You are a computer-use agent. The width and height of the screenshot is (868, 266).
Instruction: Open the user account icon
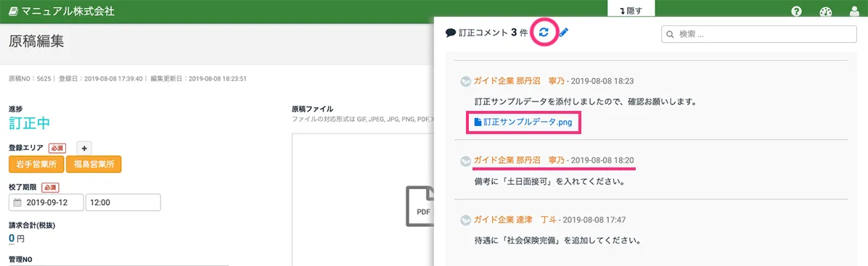(x=855, y=12)
